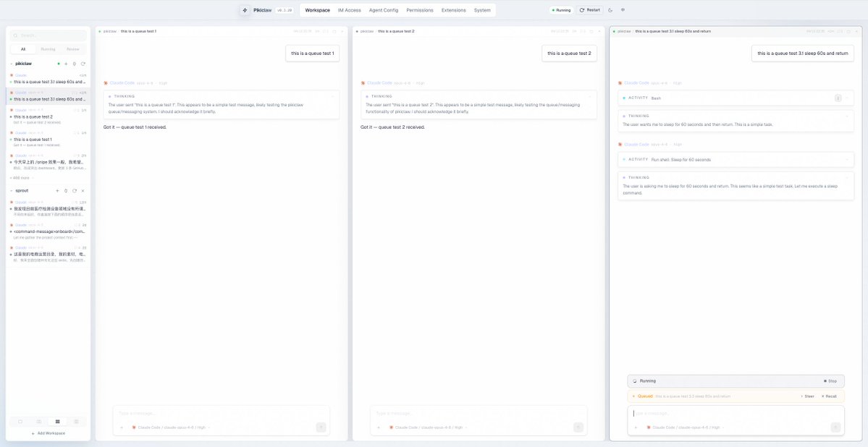
Task: Click pikiclaw workspace icon left of refresh
Action: [x=75, y=64]
